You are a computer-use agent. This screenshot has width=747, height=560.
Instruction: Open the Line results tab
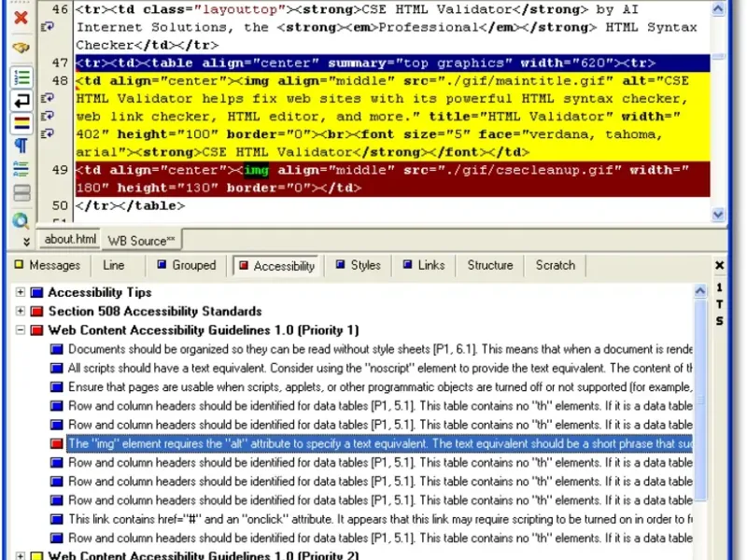[113, 265]
